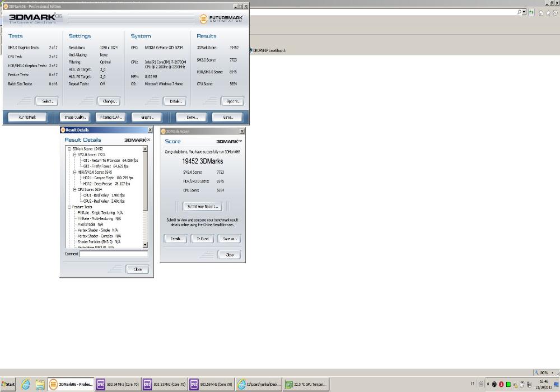
Task: Collapse the SM2.0 Score node
Action: (x=74, y=155)
